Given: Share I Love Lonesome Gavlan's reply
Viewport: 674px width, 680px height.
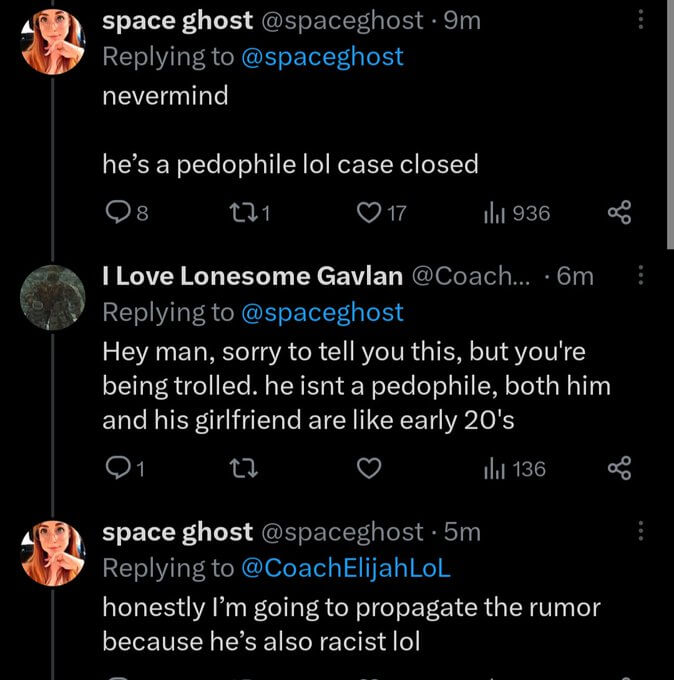Looking at the screenshot, I should [x=620, y=468].
